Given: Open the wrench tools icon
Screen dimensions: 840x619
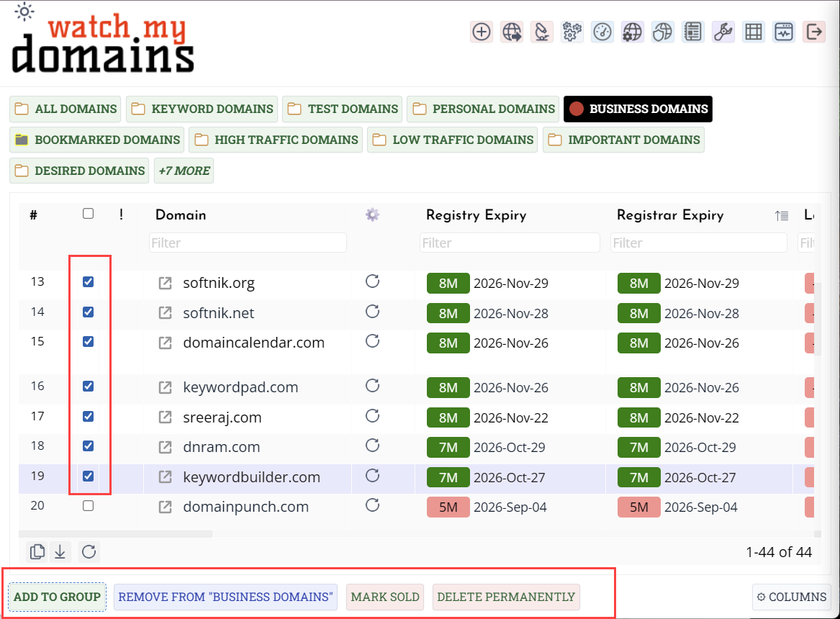Looking at the screenshot, I should [x=723, y=32].
